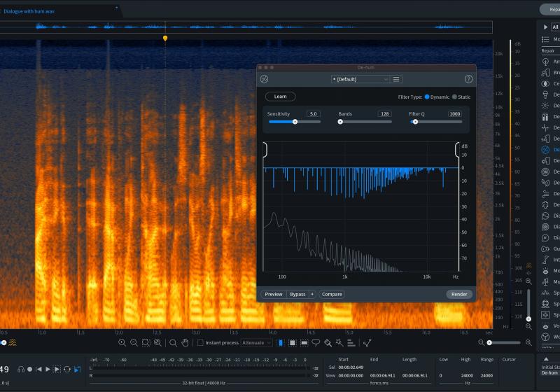Open the Mouth De-click module icon
Screen dimensions: 560x392
point(545,271)
